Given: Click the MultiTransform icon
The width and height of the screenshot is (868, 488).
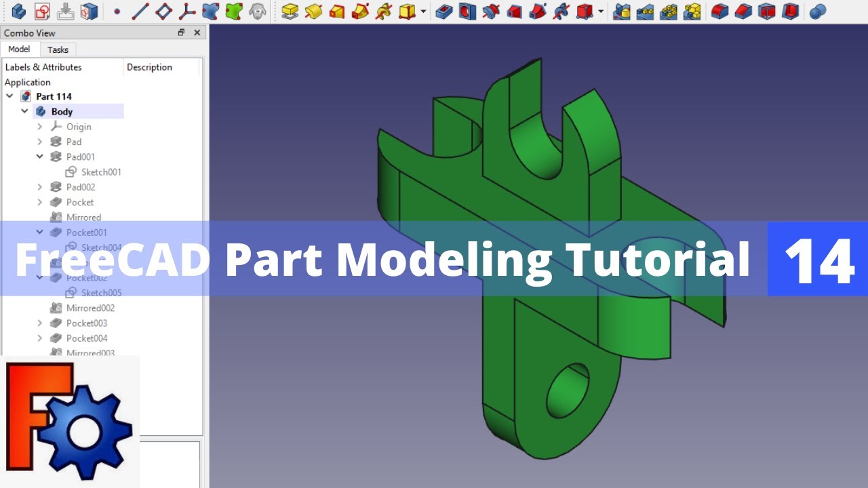Looking at the screenshot, I should tap(692, 11).
